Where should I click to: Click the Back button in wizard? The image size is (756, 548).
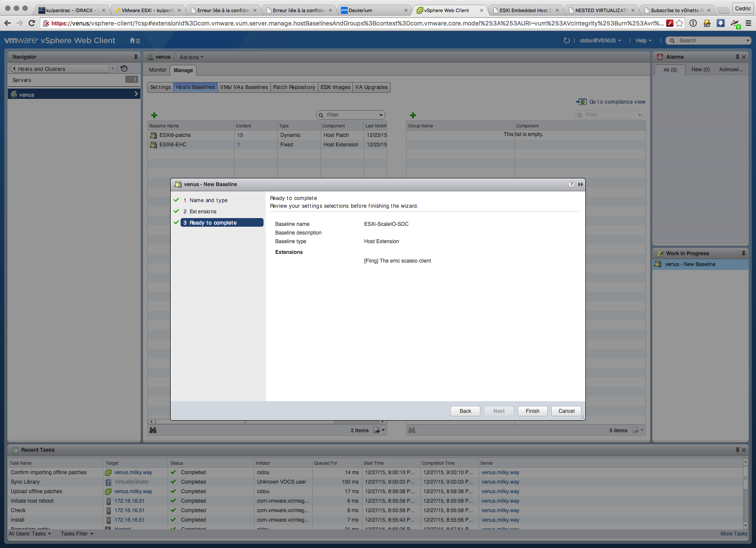[465, 411]
